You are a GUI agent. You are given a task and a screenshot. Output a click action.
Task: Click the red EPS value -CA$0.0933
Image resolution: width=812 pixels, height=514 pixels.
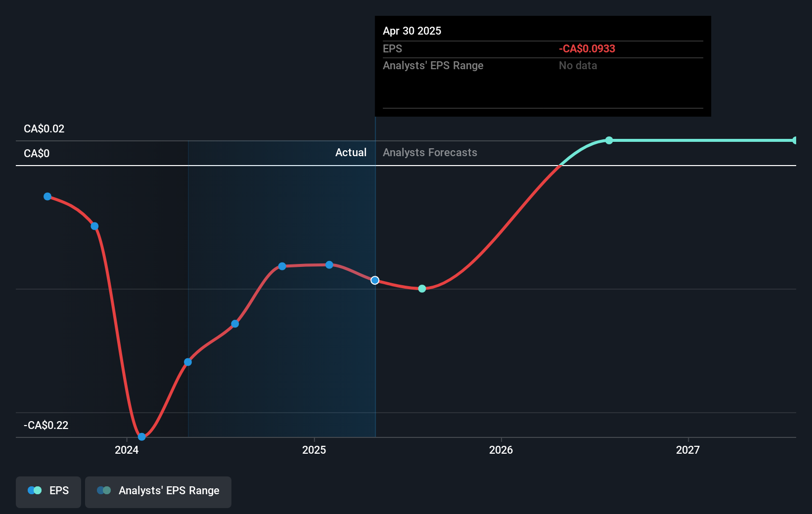[x=586, y=48]
